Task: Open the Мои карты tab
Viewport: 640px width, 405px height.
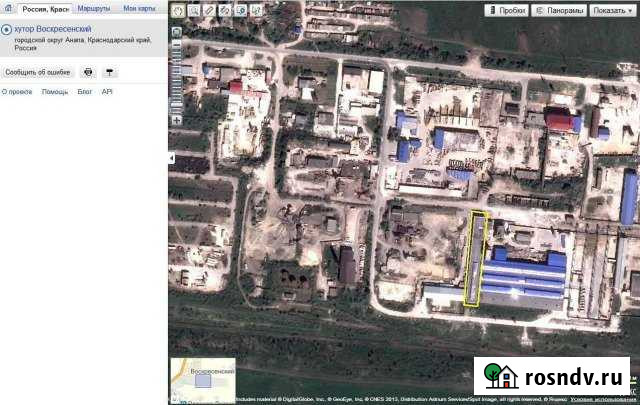Action: (139, 8)
